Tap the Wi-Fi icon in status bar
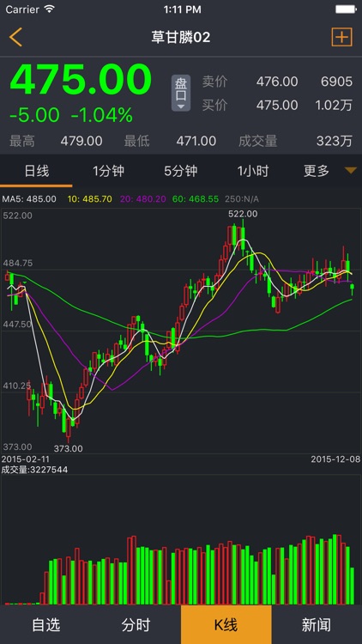Image resolution: width=362 pixels, height=644 pixels. [x=50, y=9]
